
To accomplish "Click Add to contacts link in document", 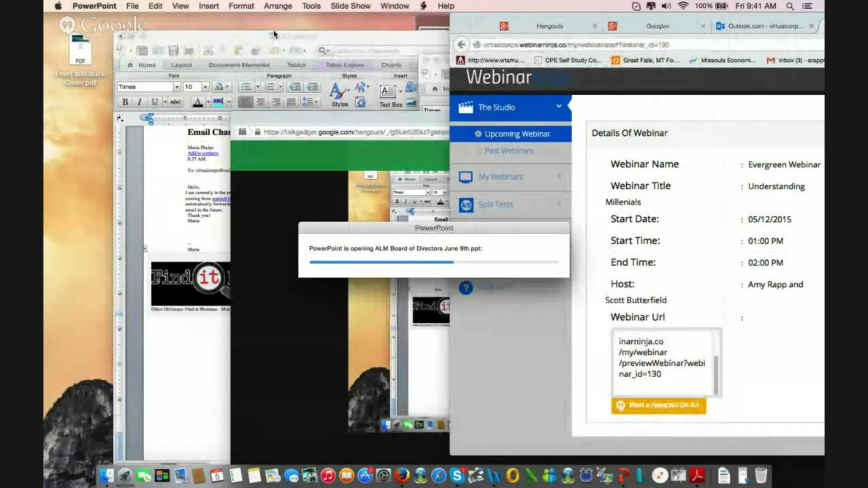I will (203, 153).
